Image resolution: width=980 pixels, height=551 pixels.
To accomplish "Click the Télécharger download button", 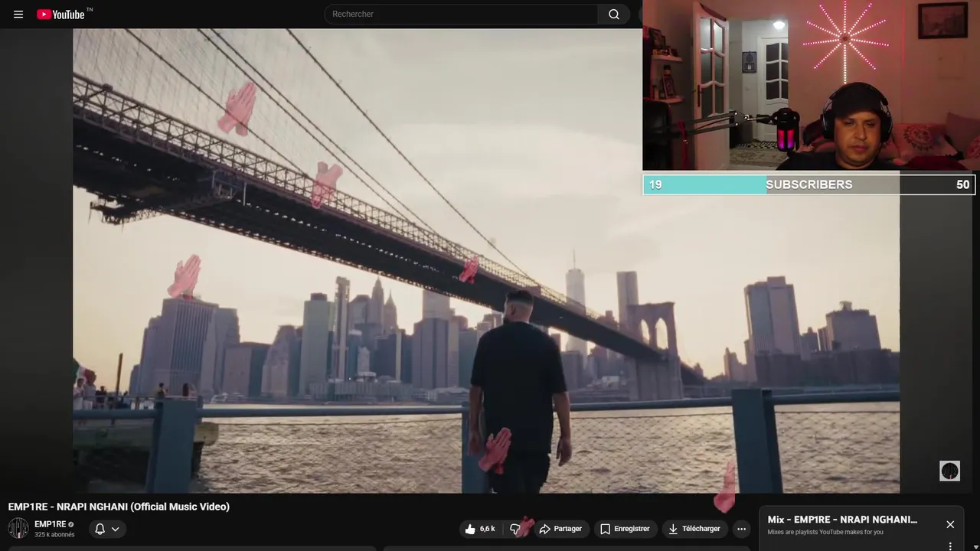I will [694, 529].
